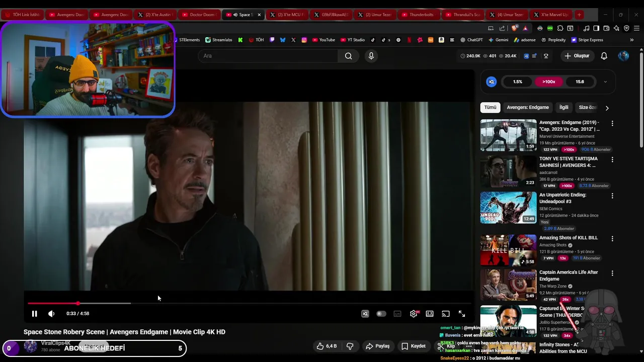
Task: Open options for KILL BILL video
Action: tap(612, 238)
